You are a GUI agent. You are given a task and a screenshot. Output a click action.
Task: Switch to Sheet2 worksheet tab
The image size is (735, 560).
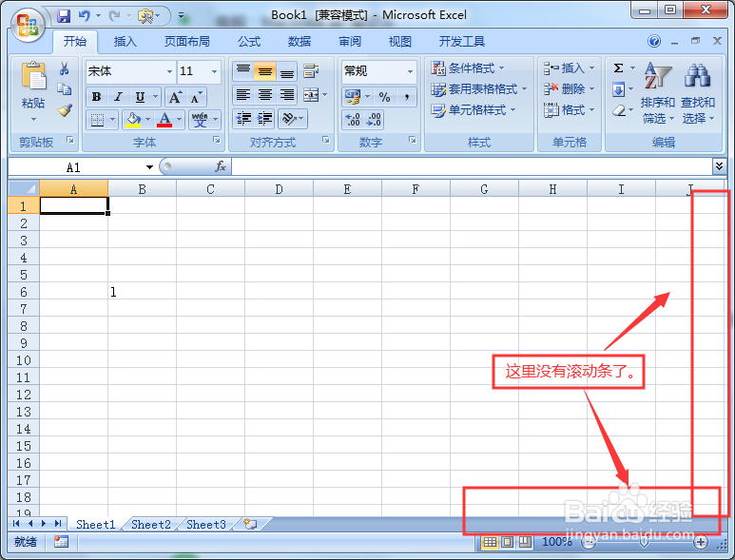[151, 525]
